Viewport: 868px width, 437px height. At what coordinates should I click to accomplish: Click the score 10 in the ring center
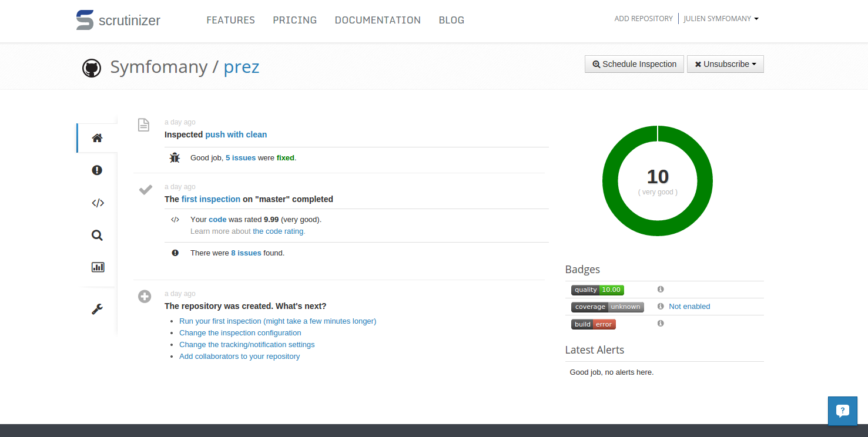coord(658,177)
